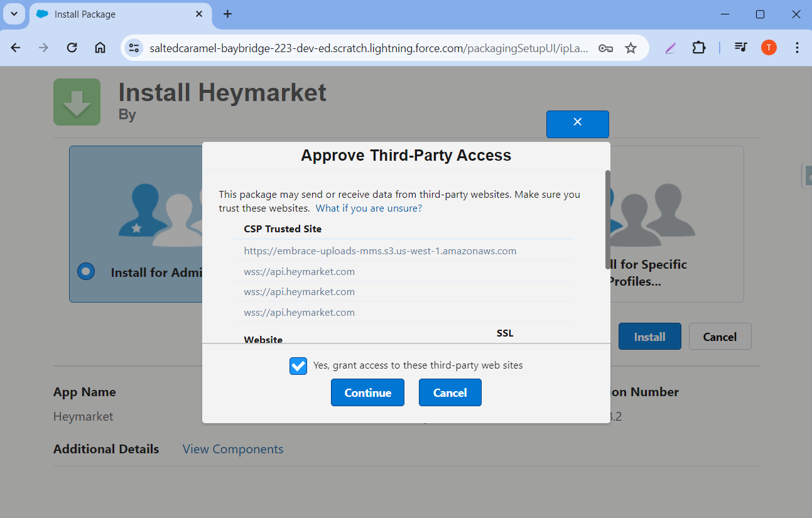Close the dialog with X button

[578, 124]
